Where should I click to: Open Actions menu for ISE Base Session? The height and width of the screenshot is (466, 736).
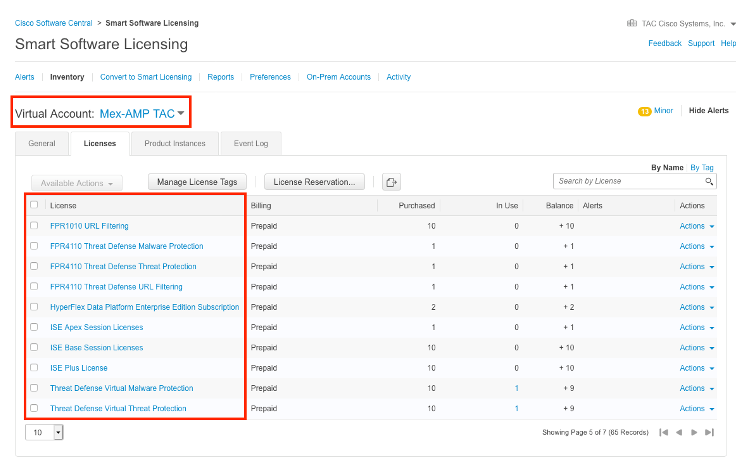click(x=697, y=348)
